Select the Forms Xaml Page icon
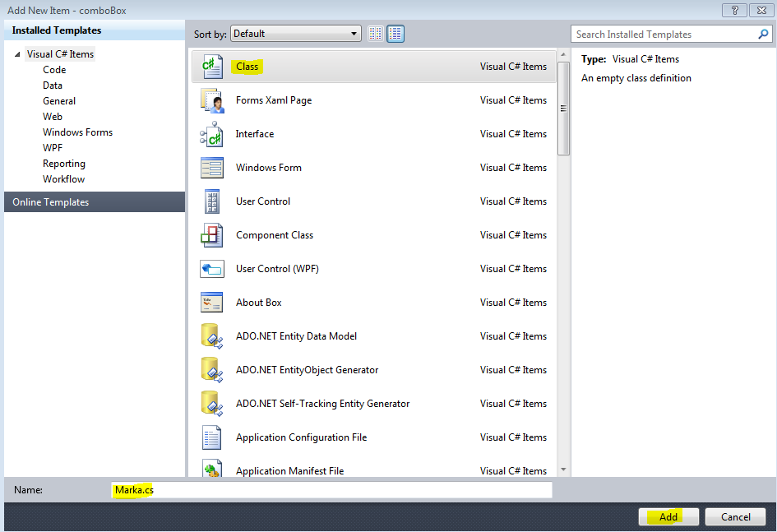This screenshot has height=532, width=777. click(x=212, y=100)
